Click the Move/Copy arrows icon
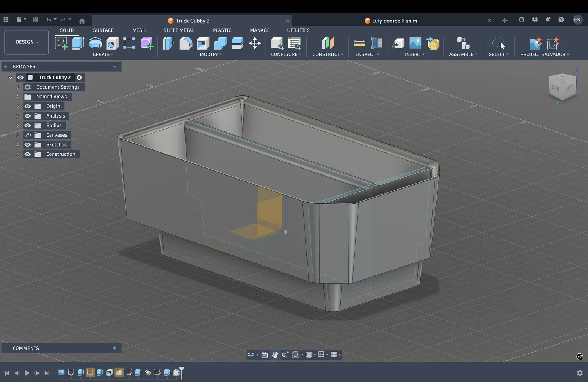This screenshot has height=382, width=588. [x=255, y=43]
